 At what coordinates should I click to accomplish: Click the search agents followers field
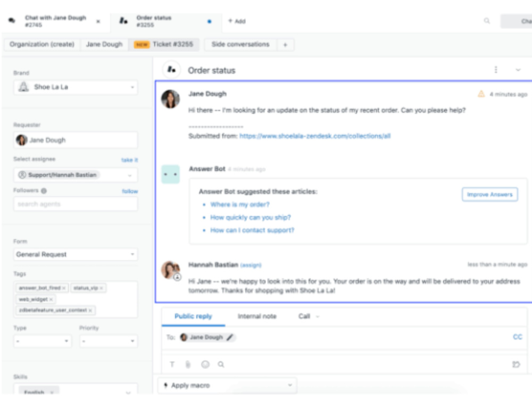(76, 204)
